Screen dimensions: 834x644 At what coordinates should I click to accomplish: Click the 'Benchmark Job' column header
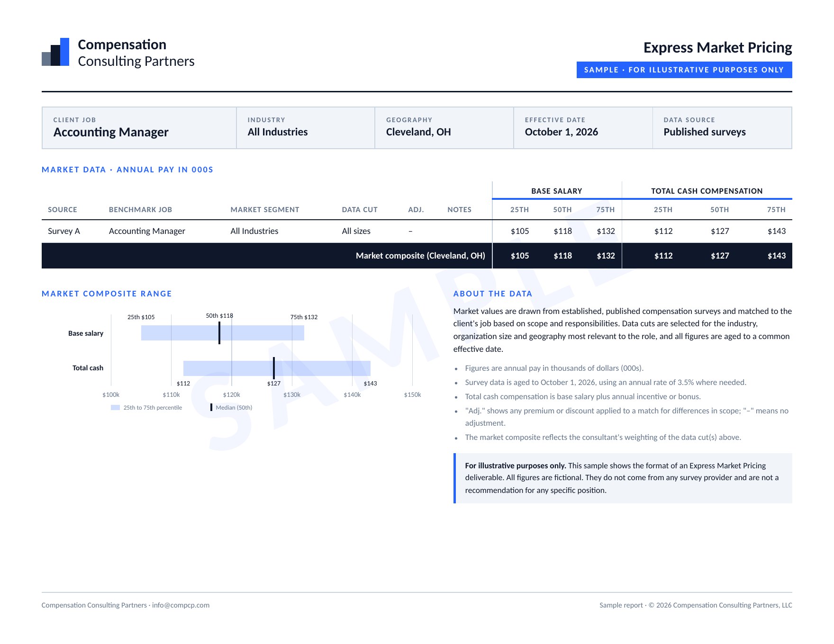140,210
